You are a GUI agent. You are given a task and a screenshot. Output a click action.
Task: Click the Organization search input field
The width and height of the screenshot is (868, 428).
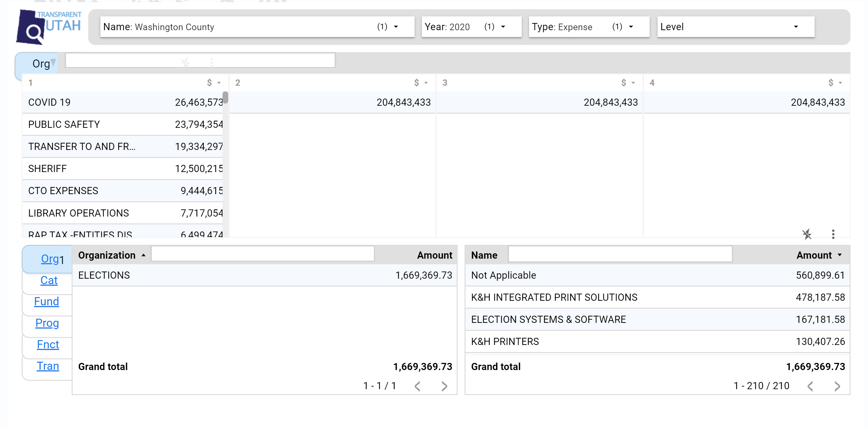pyautogui.click(x=263, y=254)
